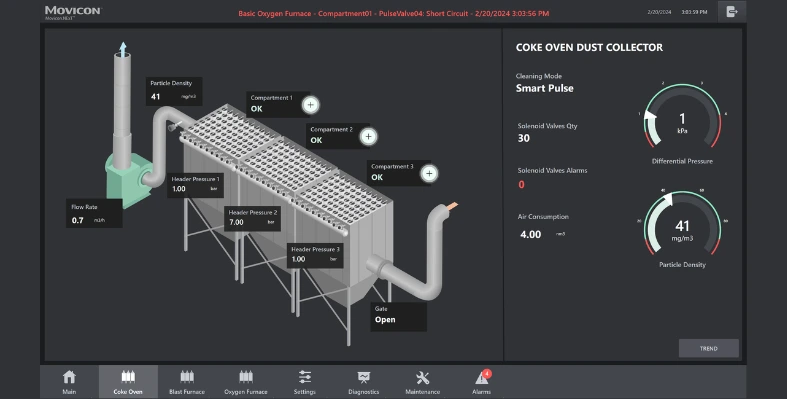Click Air Consumption value 4.00
This screenshot has height=399, width=787.
531,234
